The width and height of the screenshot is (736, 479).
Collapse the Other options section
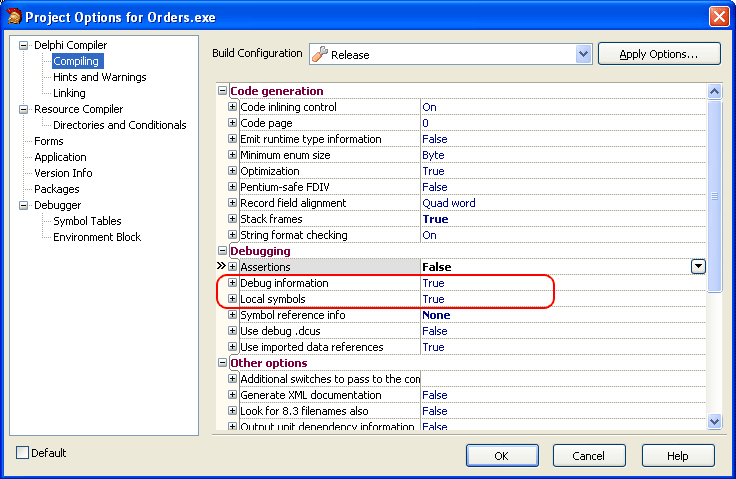(x=223, y=363)
